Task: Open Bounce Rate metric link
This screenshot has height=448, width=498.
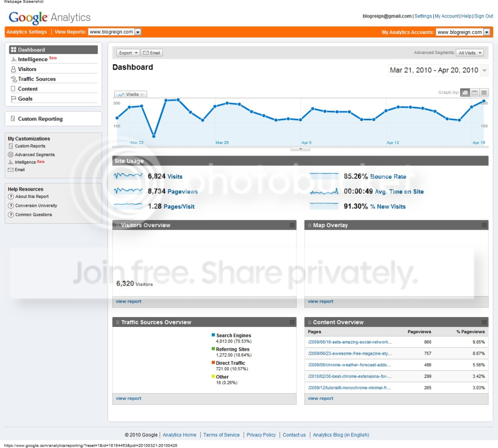Action: pyautogui.click(x=388, y=177)
